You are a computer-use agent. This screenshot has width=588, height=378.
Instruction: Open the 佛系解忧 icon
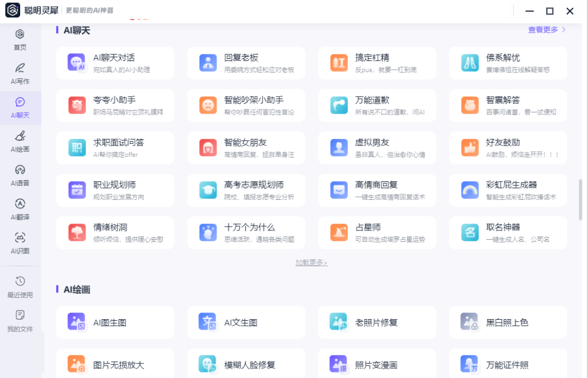[469, 63]
